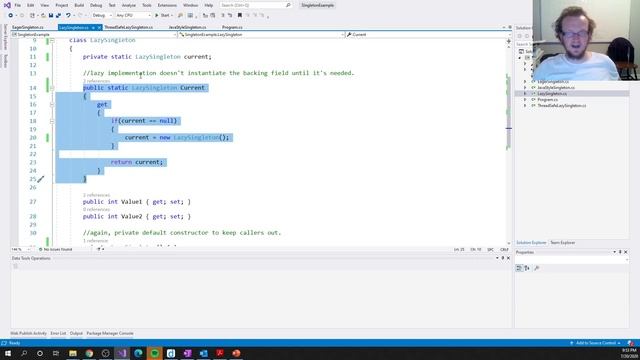Click the Save file toolbar icon
Viewport: 640px width, 360px height.
click(x=51, y=15)
